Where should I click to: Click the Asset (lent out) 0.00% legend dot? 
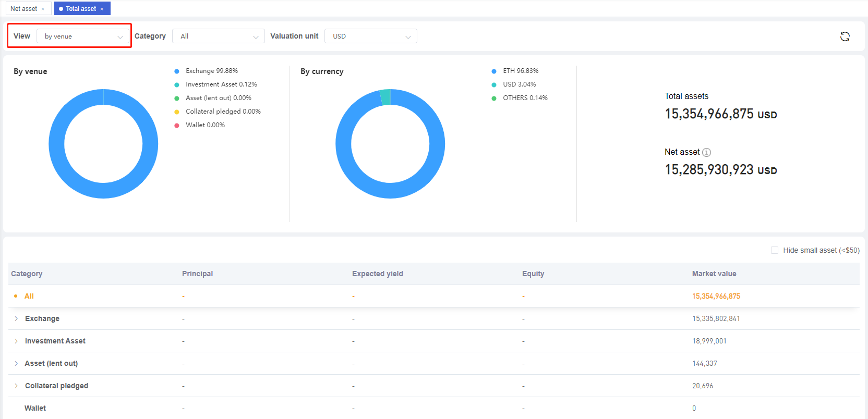pos(177,98)
